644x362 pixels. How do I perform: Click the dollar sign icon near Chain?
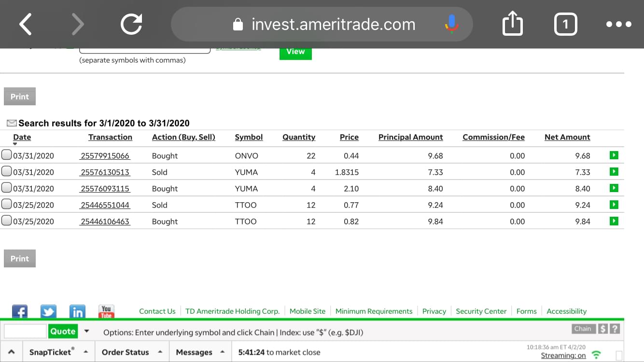click(x=603, y=329)
